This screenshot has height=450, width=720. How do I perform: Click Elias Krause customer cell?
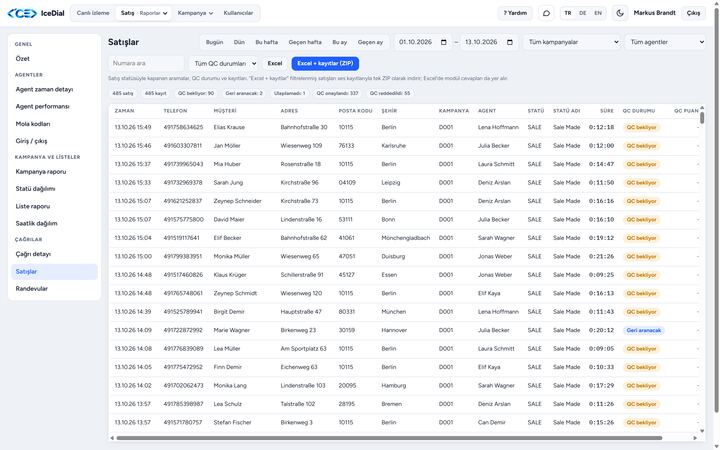229,127
